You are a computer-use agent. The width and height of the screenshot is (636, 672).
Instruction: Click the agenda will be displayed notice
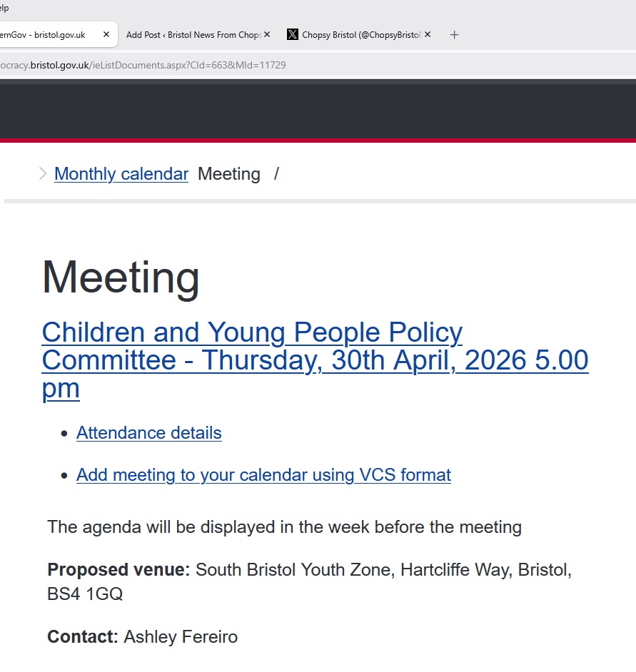tap(284, 527)
